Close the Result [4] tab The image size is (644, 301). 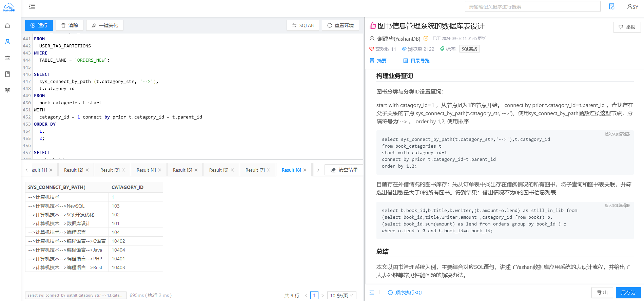(160, 170)
